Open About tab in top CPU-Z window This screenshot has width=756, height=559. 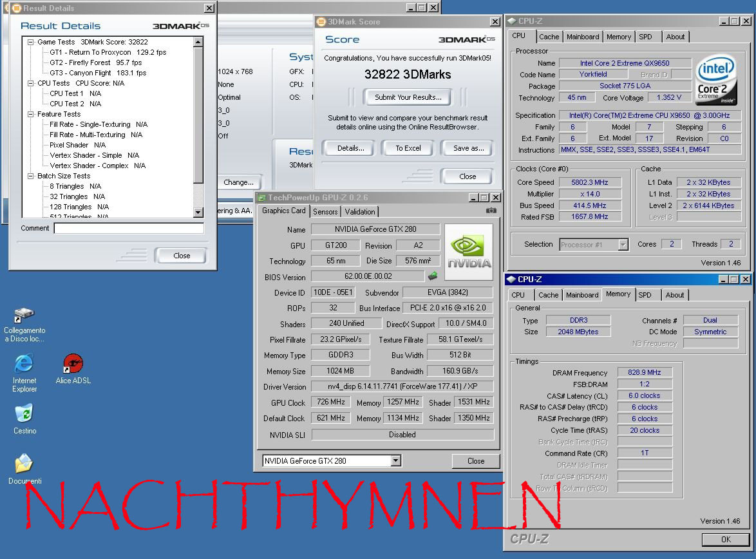(x=675, y=37)
